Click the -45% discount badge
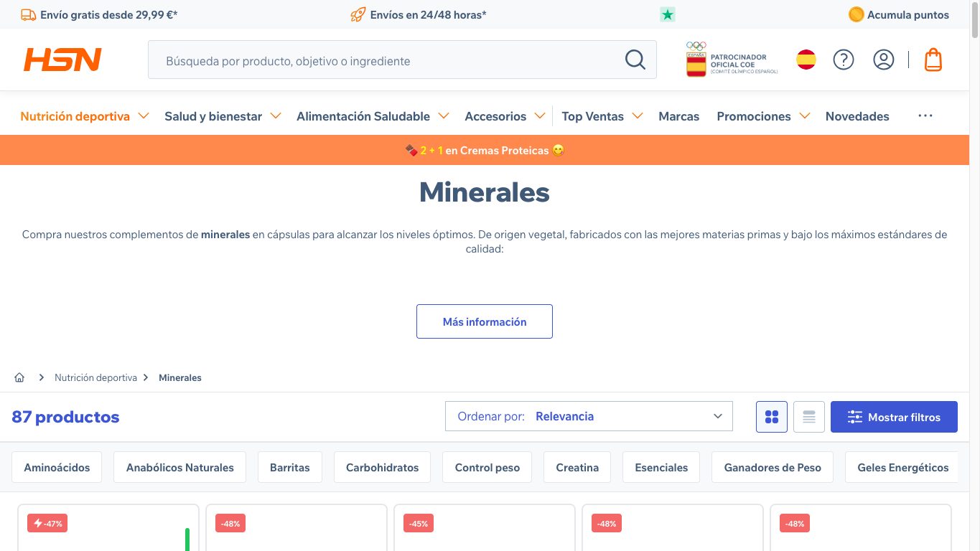The image size is (980, 551). 419,524
